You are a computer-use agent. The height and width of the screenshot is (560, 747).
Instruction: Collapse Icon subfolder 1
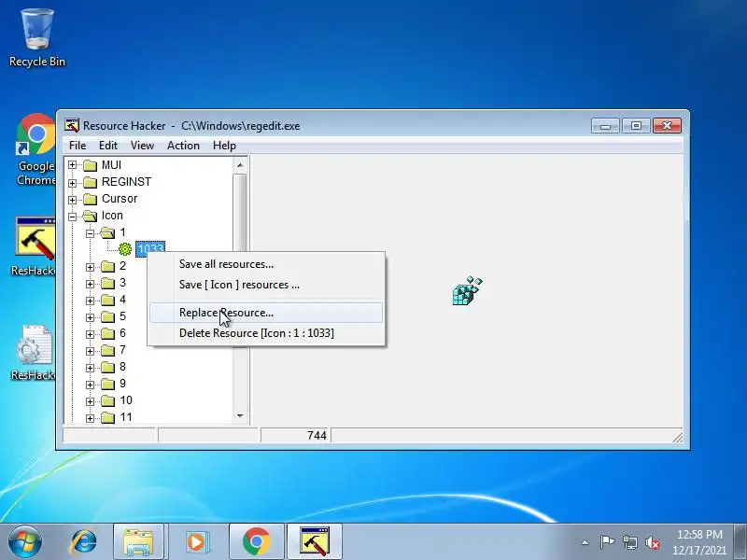90,233
